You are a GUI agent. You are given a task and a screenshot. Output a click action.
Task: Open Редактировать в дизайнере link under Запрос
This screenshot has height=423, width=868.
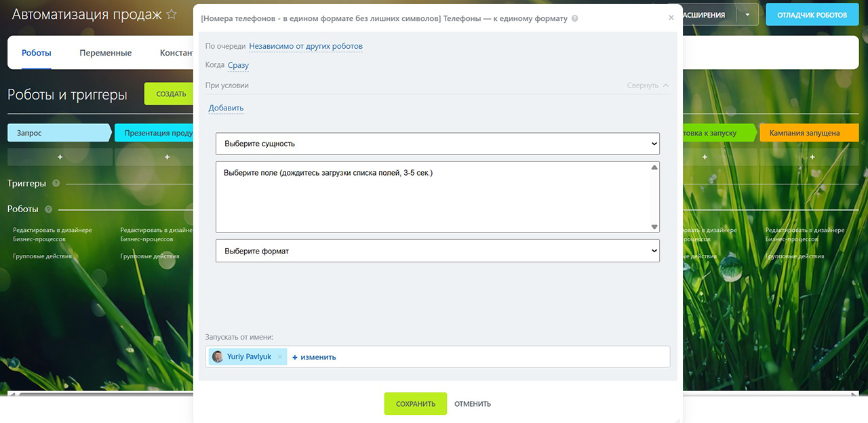52,235
